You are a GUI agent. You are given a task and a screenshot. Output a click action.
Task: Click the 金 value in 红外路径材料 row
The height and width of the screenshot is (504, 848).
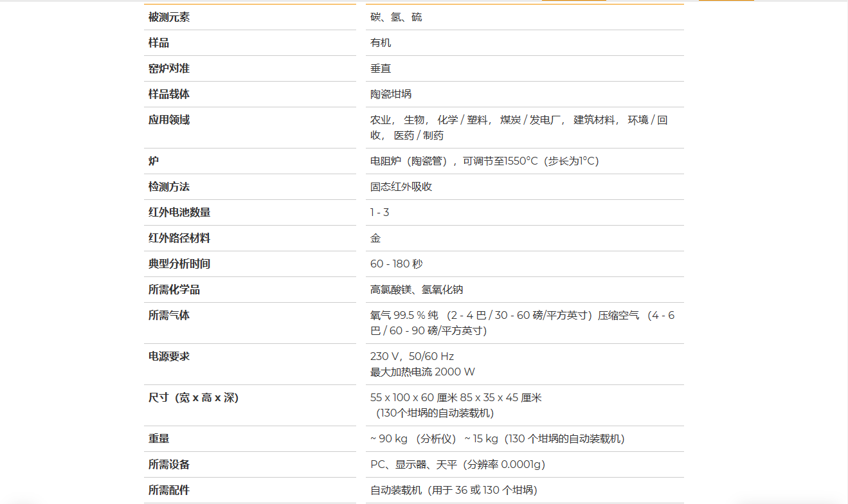coord(375,239)
